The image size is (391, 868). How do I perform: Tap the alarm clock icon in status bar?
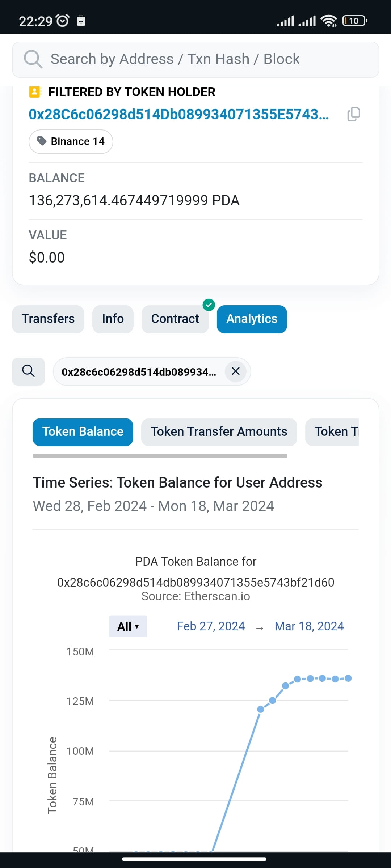pyautogui.click(x=62, y=21)
